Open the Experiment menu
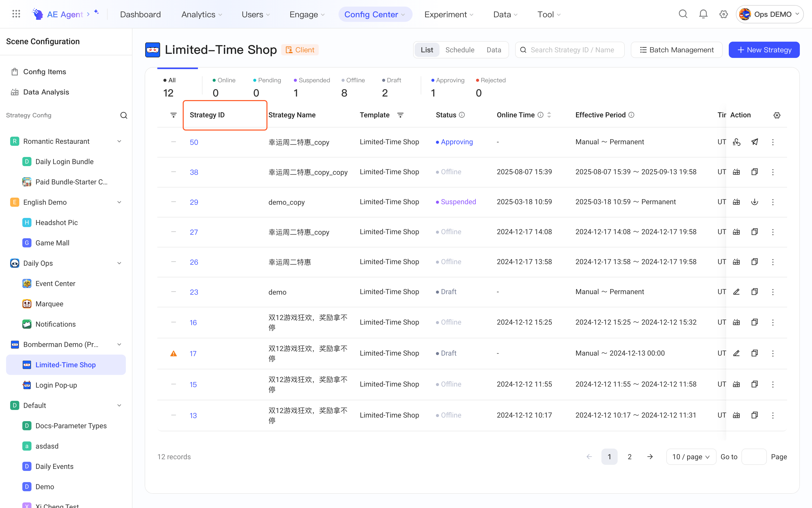 pos(449,14)
